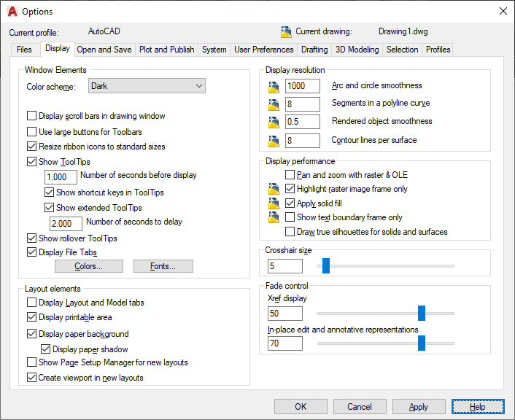Click drawing icon beside Rendered object smoothness
Image resolution: width=515 pixels, height=420 pixels.
click(274, 121)
